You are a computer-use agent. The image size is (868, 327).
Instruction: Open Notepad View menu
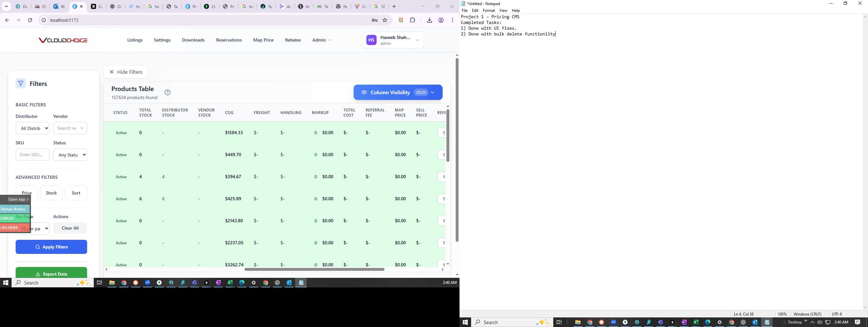point(504,11)
